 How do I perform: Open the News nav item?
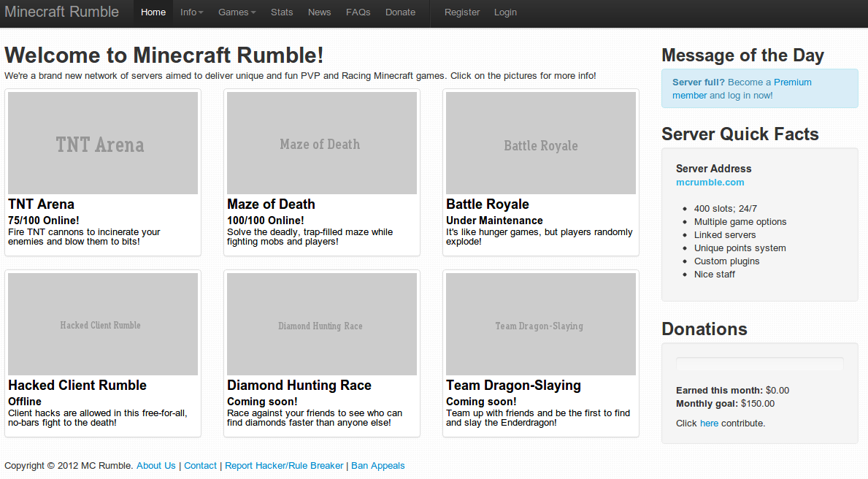(319, 12)
